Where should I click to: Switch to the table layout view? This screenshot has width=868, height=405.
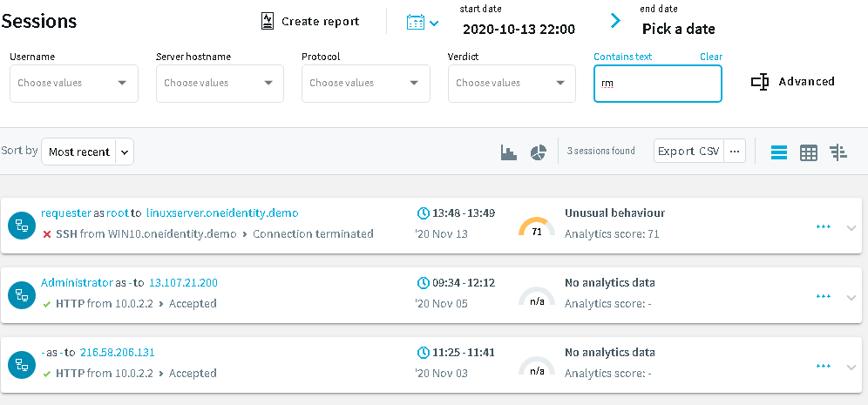click(809, 152)
